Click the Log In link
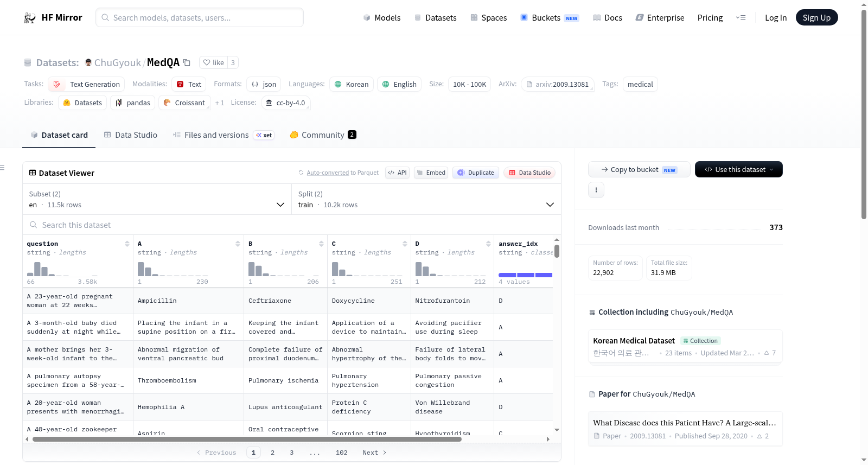The width and height of the screenshot is (868, 465). 776,18
